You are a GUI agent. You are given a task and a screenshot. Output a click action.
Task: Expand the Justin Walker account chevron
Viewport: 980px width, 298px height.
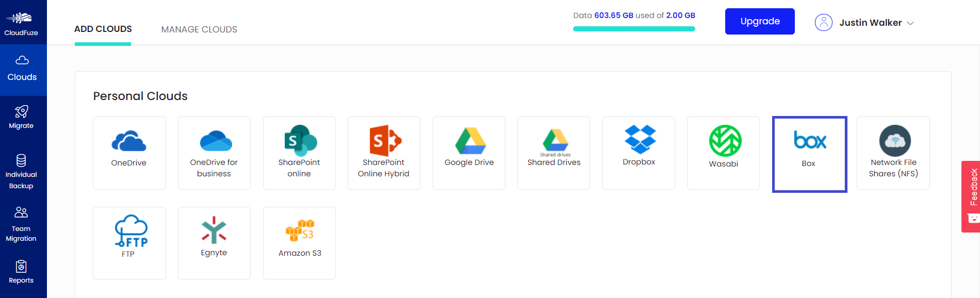[x=910, y=23]
